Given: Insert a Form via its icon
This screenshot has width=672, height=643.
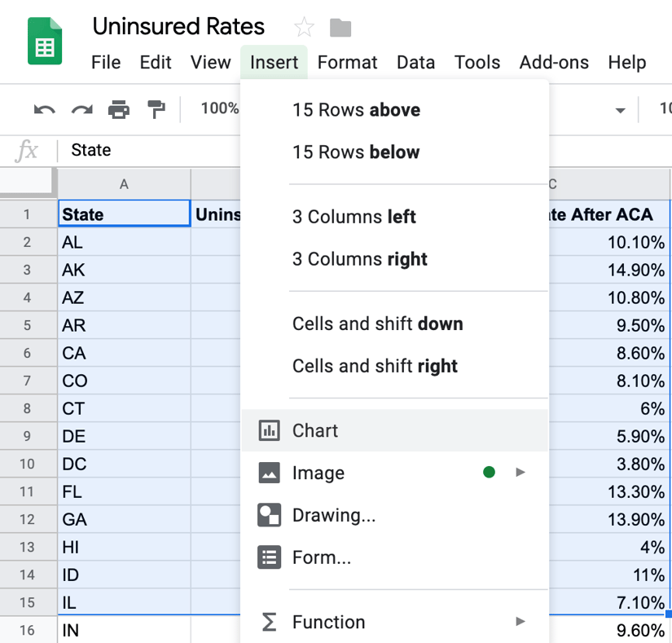Looking at the screenshot, I should (x=269, y=557).
